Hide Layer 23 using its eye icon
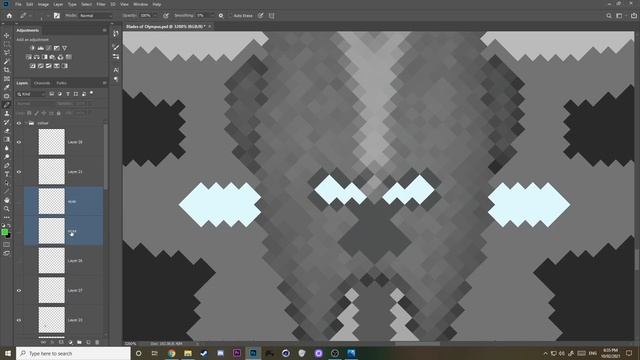The width and height of the screenshot is (640, 360). [19, 320]
